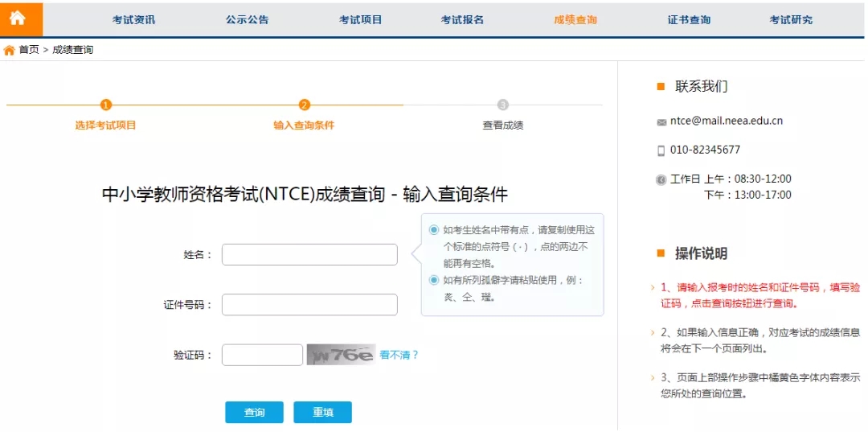
Task: Select the 证书查询 menu item
Action: (x=689, y=20)
